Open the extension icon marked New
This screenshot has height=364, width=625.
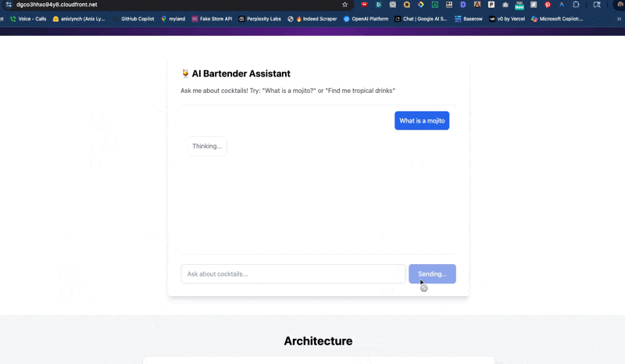coord(519,5)
